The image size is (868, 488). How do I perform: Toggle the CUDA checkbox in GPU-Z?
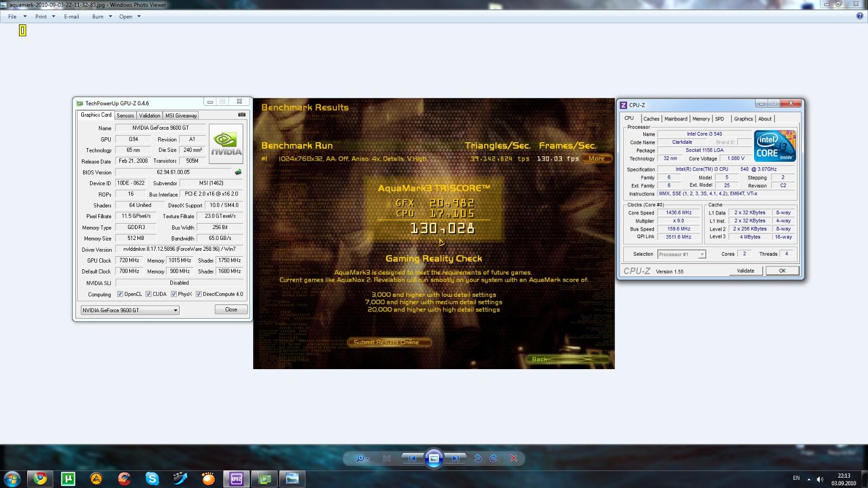tap(148, 294)
